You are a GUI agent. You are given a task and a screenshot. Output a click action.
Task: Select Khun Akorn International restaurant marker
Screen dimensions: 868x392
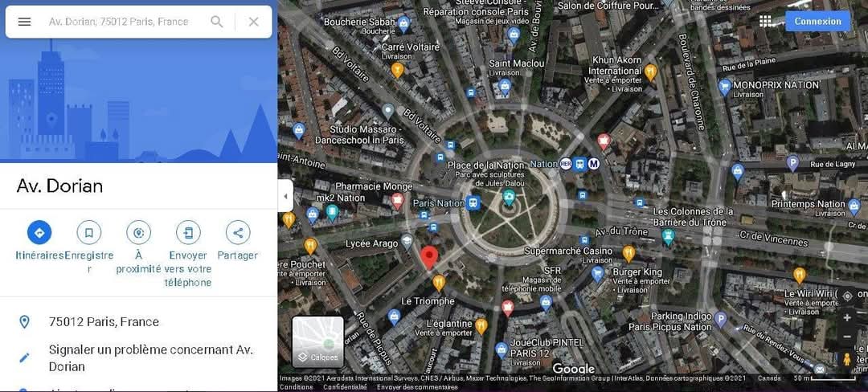click(x=650, y=71)
